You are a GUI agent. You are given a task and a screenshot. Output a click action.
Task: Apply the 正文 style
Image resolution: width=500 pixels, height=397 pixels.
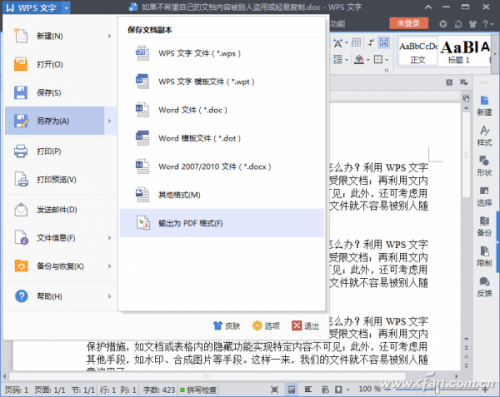(x=418, y=51)
